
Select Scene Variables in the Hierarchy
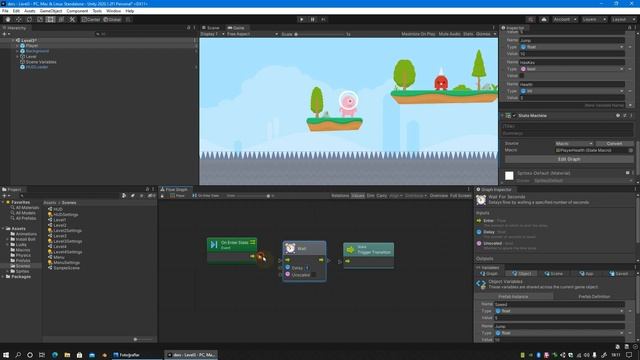click(x=41, y=62)
